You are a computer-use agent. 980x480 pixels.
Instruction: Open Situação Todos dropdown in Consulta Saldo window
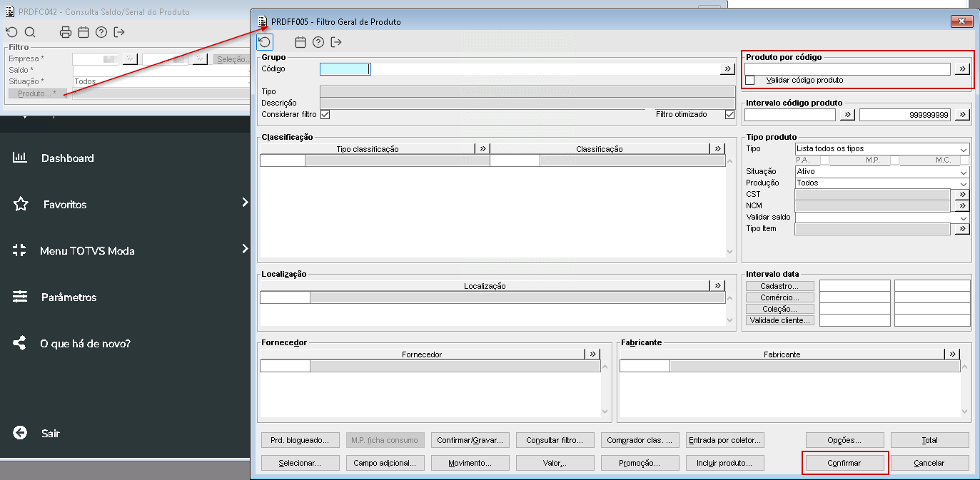coord(161,82)
